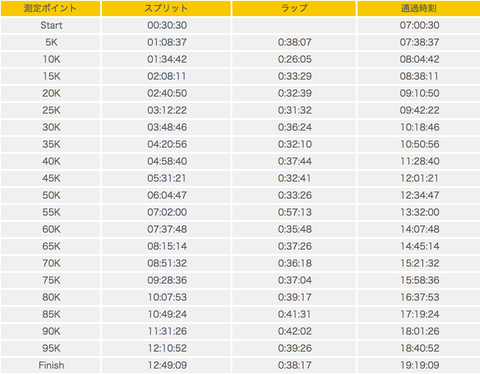The image size is (480, 374).
Task: Click the 50K row label
Action: [51, 195]
